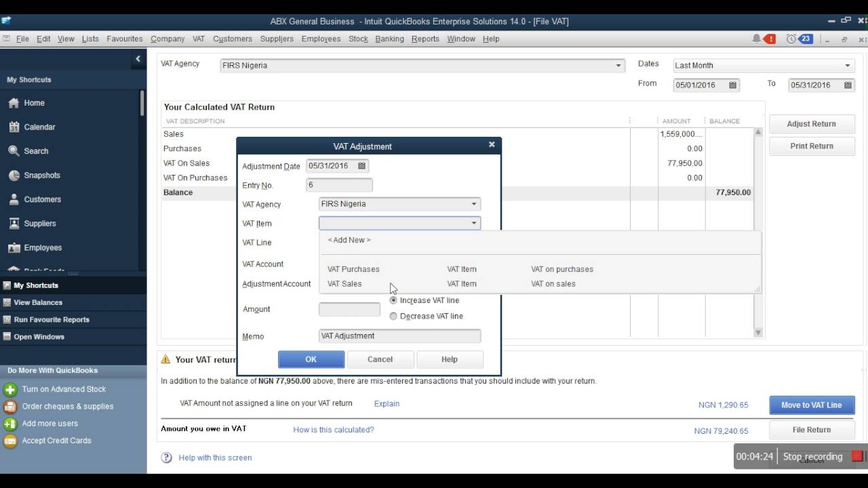Collapse the left shortcuts panel arrow
This screenshot has width=868, height=488.
(x=138, y=59)
